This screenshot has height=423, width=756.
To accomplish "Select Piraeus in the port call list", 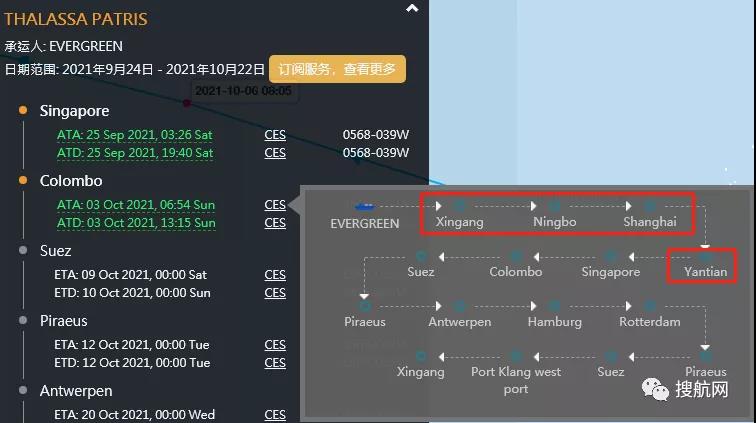I will [x=64, y=321].
